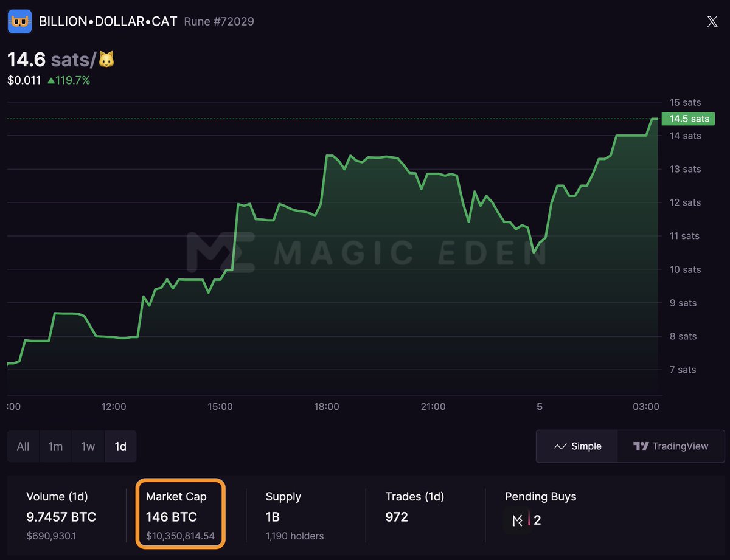Click the Supply label

tap(283, 497)
